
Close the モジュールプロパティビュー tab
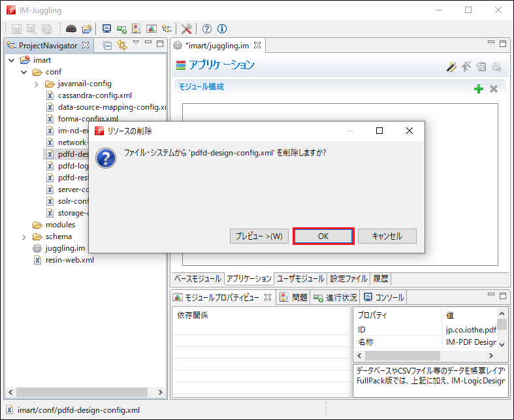[268, 297]
